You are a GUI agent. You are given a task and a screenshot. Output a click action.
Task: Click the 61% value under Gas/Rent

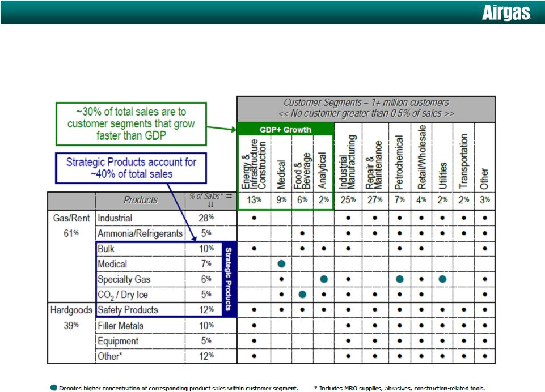tap(71, 233)
